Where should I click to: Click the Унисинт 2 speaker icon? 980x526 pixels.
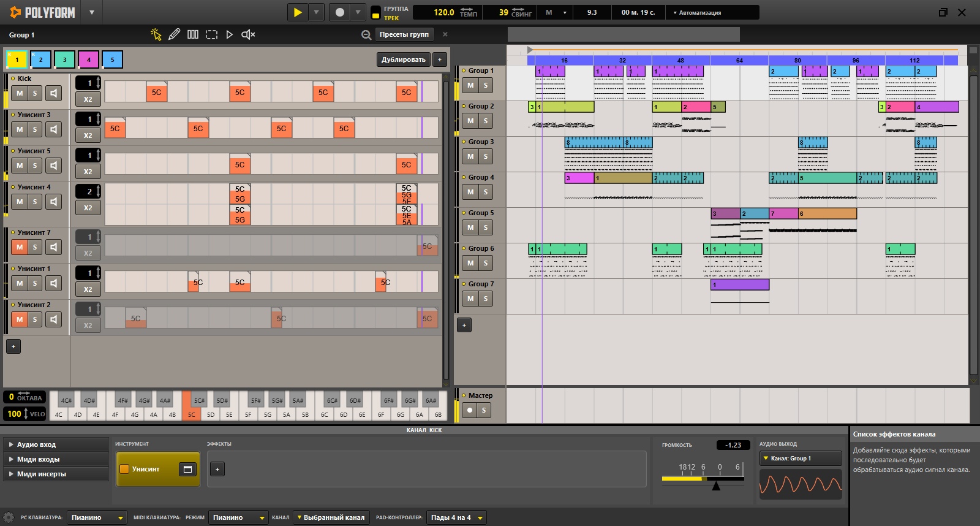(54, 319)
